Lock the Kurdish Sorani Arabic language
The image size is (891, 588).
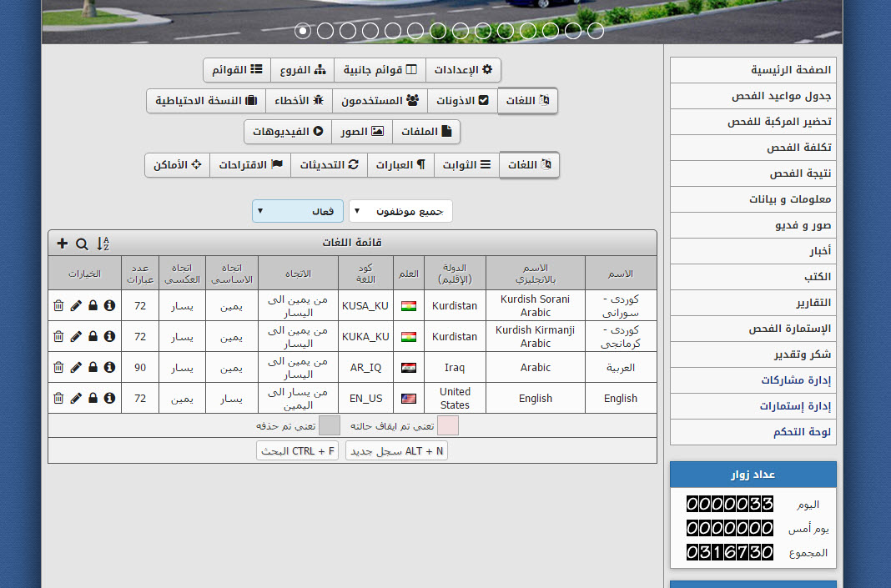point(93,305)
